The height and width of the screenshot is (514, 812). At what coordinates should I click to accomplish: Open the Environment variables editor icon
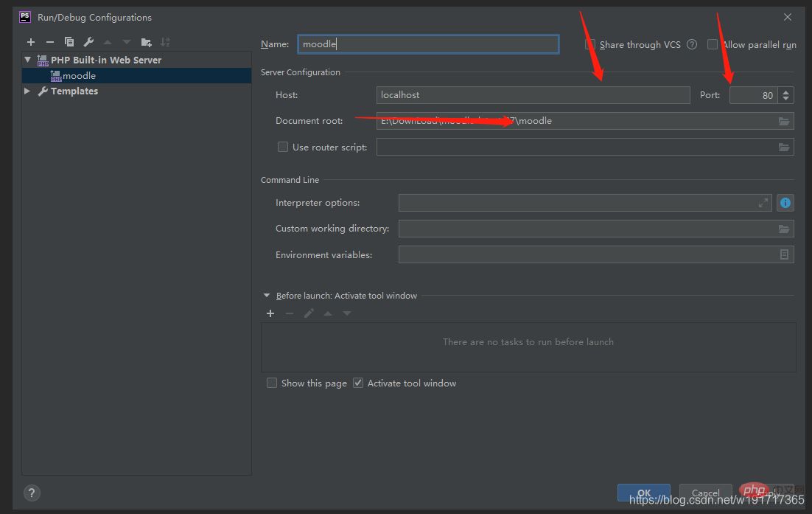point(784,254)
